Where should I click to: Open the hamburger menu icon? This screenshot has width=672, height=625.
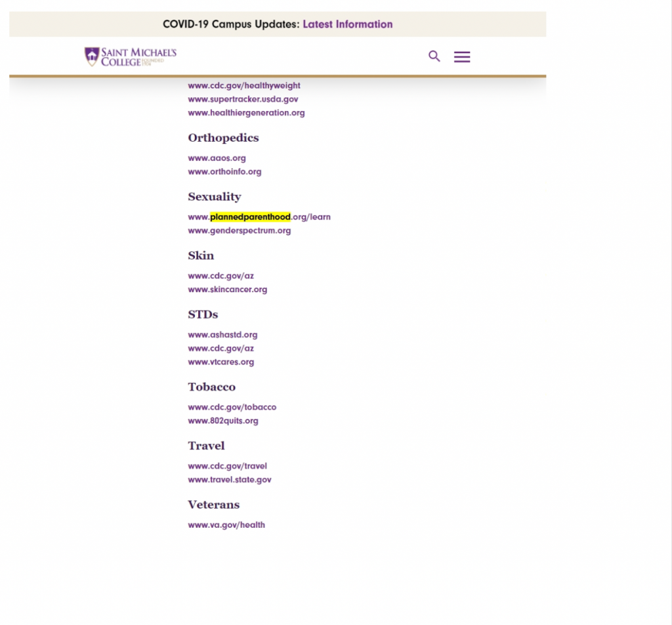[462, 56]
